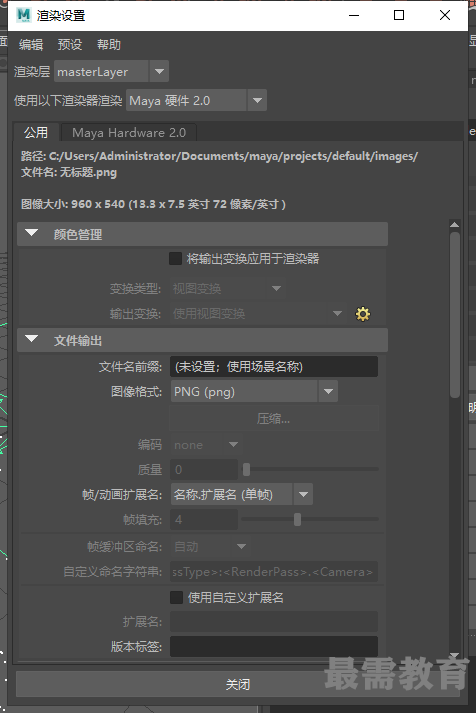Image resolution: width=476 pixels, height=713 pixels.
Task: Click the 版本标签 input field
Action: tap(274, 647)
